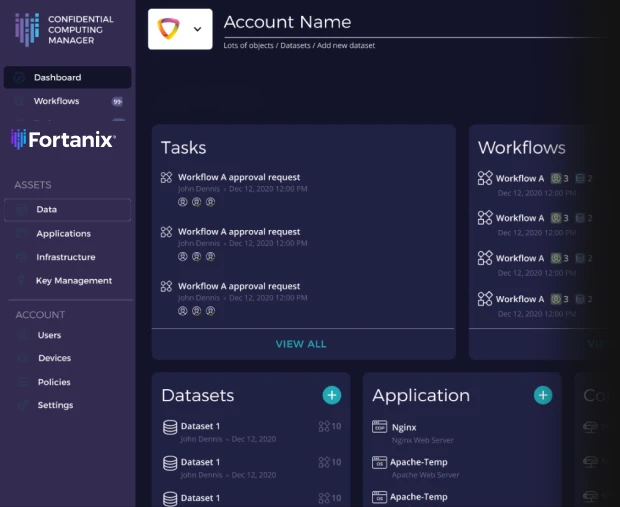Click the last Apache-Temp application icon
620x507 pixels.
click(380, 498)
